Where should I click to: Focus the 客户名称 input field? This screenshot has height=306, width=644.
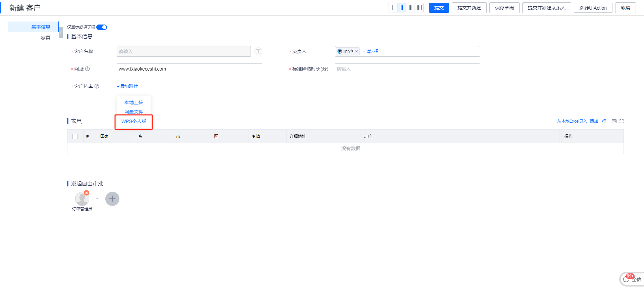coord(184,51)
